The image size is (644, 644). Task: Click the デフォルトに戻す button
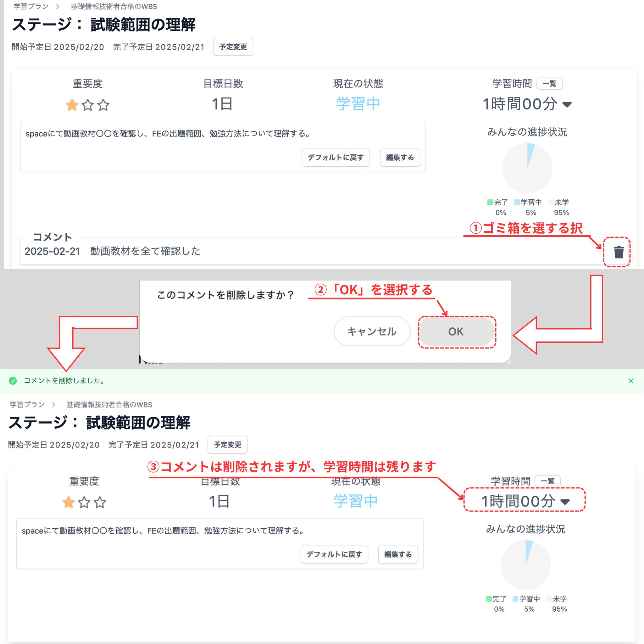tap(336, 158)
